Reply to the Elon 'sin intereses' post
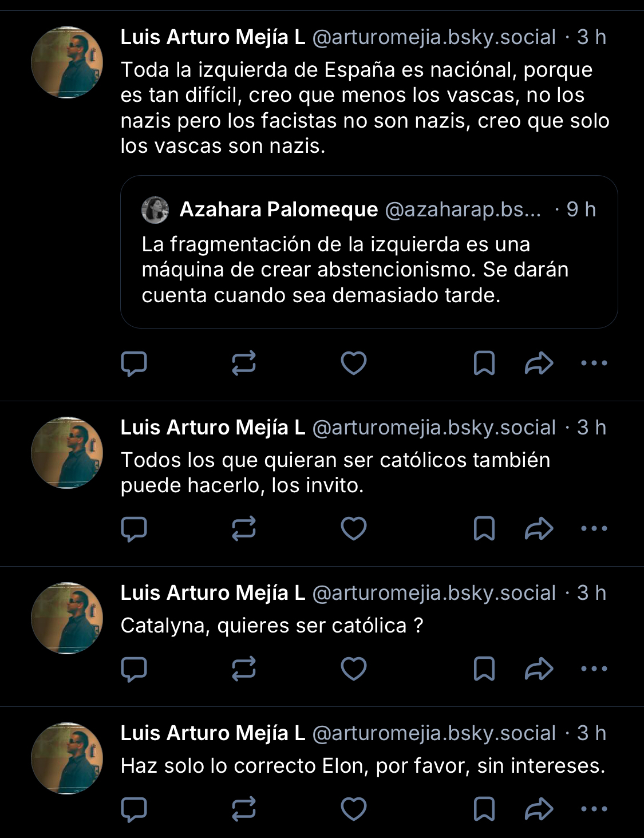 pyautogui.click(x=134, y=809)
